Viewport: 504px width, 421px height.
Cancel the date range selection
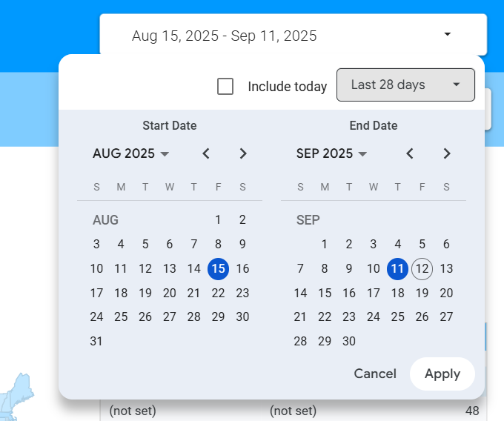(375, 374)
